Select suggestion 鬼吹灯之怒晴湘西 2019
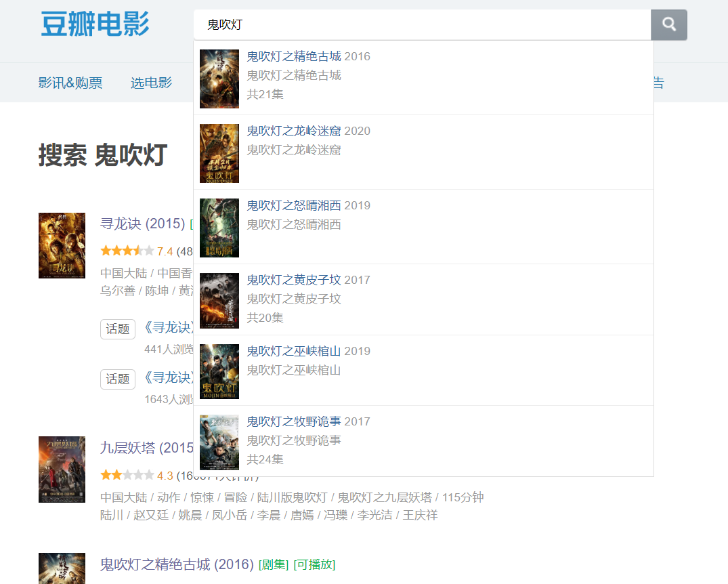728x584 pixels. [423, 227]
